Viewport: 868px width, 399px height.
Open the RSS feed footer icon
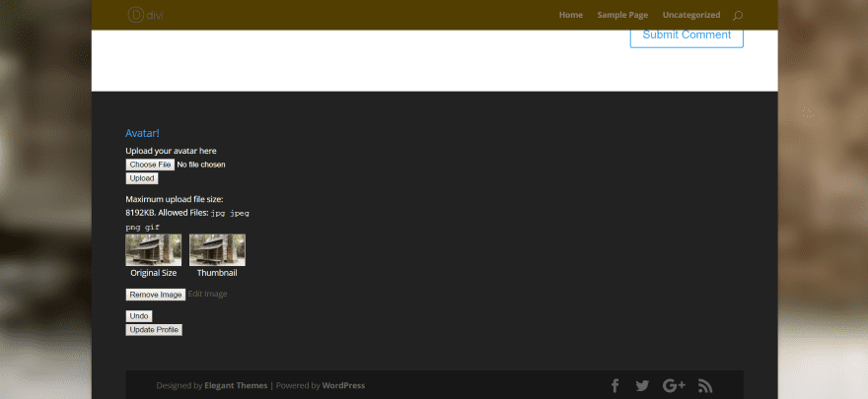tap(705, 386)
